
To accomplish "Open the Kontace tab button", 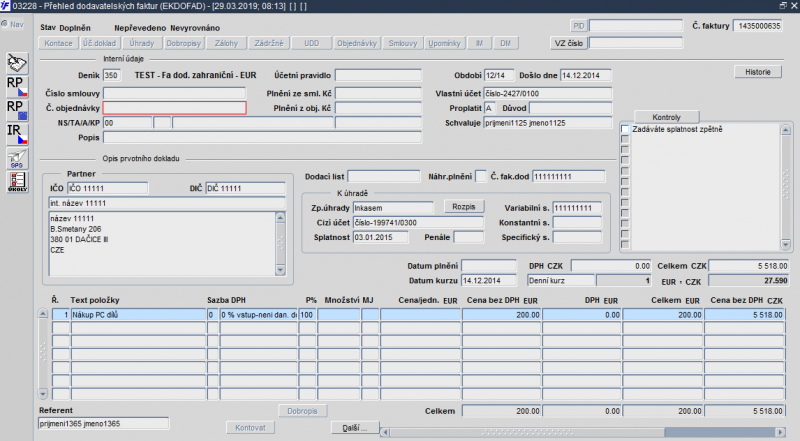I will coord(59,43).
